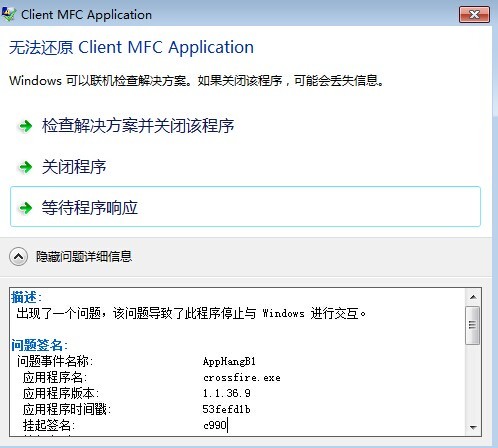Viewport: 498px width, 448px height.
Task: Click scroll-down arrow of details box
Action: (473, 427)
